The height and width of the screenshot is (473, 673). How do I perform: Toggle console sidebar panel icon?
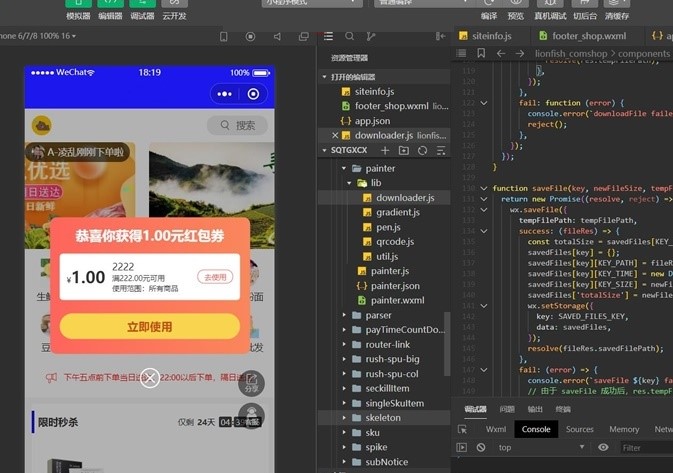(x=461, y=447)
